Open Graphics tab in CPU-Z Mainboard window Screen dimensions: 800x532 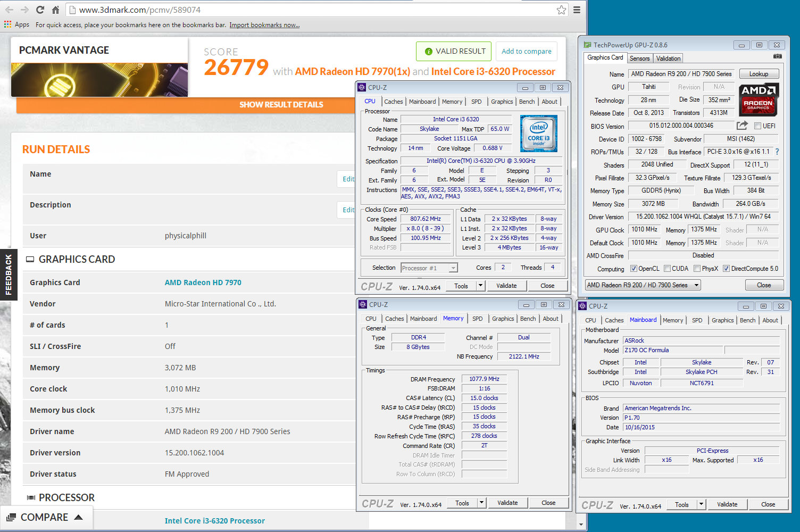[722, 320]
